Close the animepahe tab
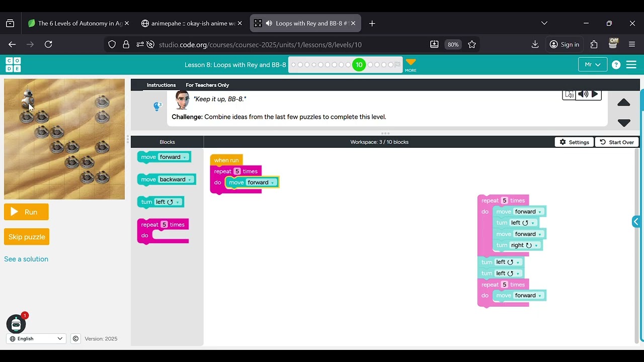644x362 pixels. (239, 23)
